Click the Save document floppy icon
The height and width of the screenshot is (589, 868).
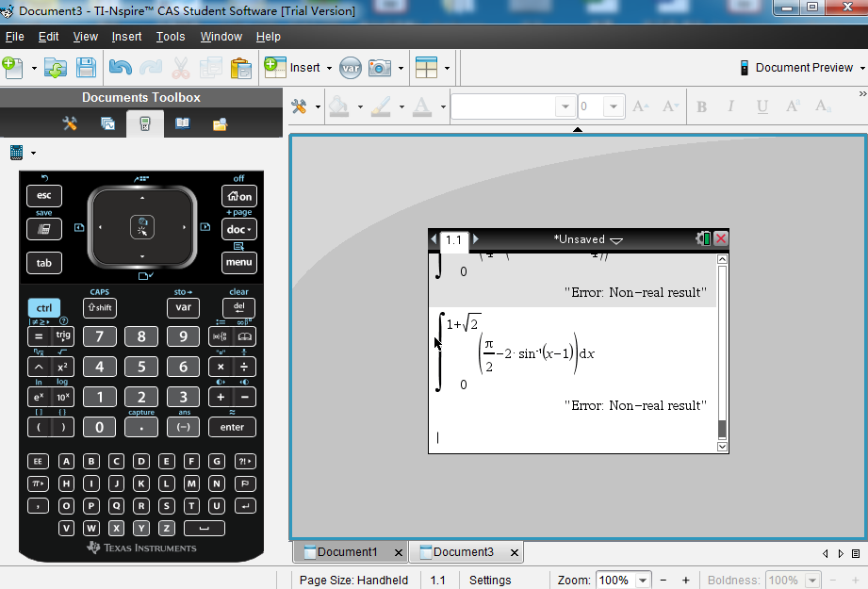(x=86, y=68)
